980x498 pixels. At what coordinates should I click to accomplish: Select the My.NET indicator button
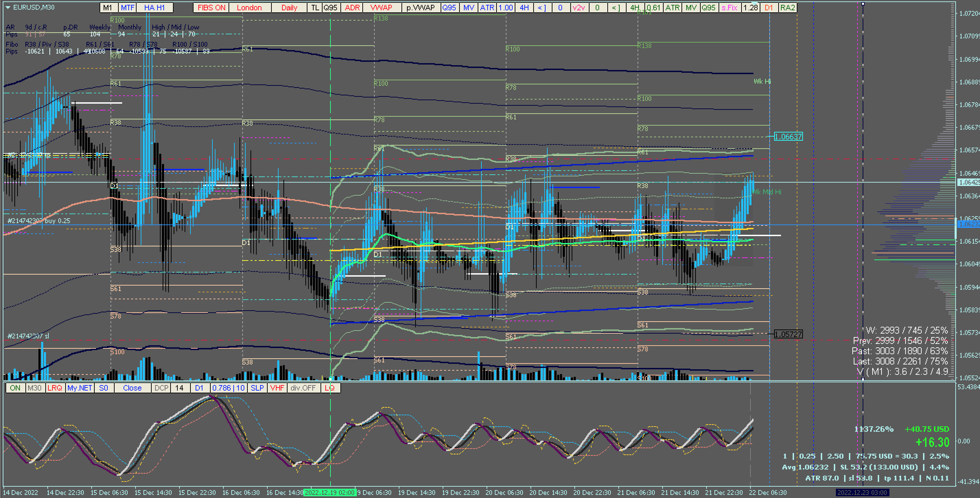point(80,388)
